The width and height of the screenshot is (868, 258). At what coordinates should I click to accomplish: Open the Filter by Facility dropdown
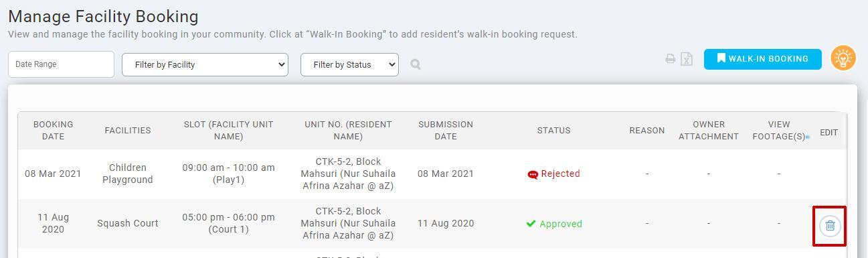point(205,64)
